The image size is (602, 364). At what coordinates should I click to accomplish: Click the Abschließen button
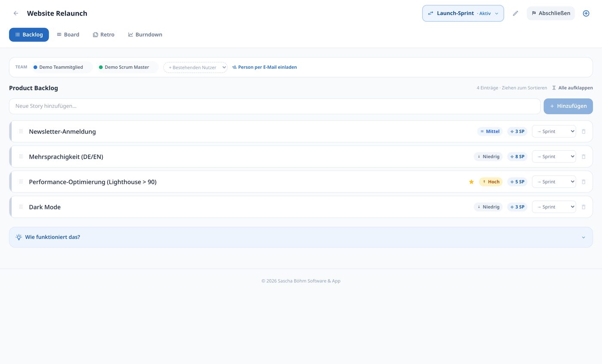point(551,13)
